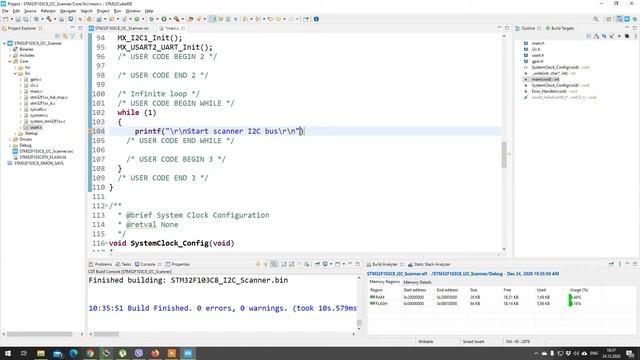640x360 pixels.
Task: Click the Save All toolbar icon
Action: (x=26, y=19)
